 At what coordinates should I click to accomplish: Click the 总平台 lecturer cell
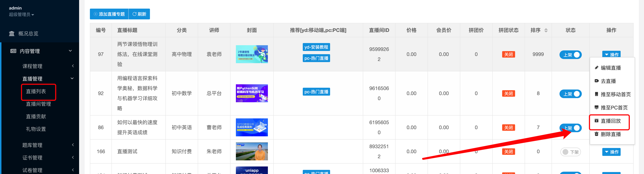[x=214, y=93]
